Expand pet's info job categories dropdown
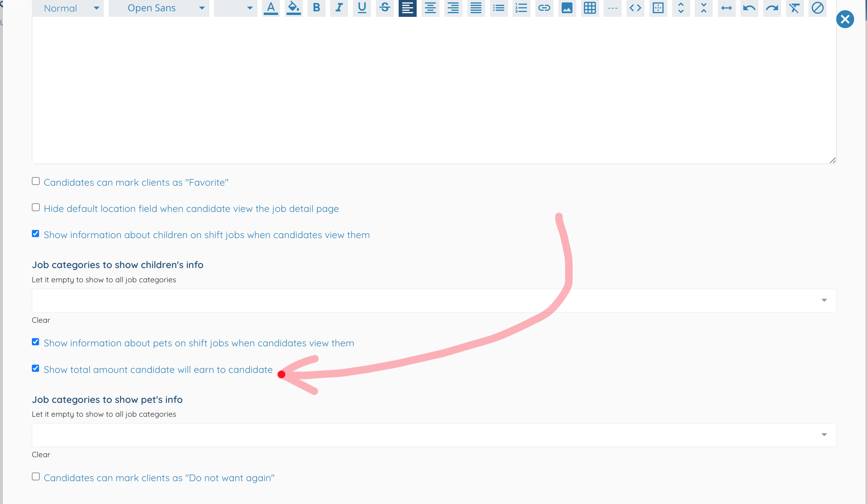Image resolution: width=867 pixels, height=504 pixels. pos(434,435)
